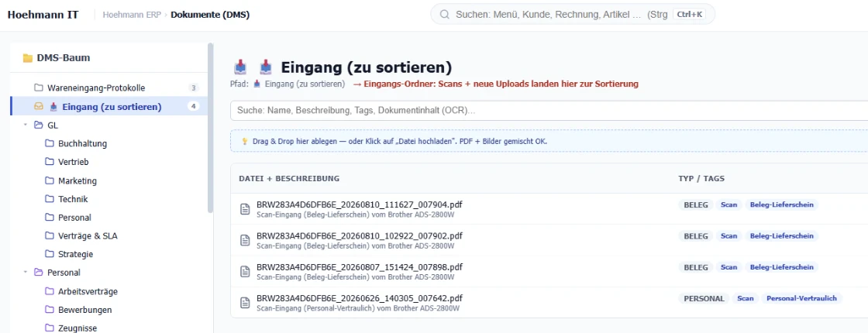Click the Strategie folder icon
868x333 pixels.
pyautogui.click(x=50, y=254)
